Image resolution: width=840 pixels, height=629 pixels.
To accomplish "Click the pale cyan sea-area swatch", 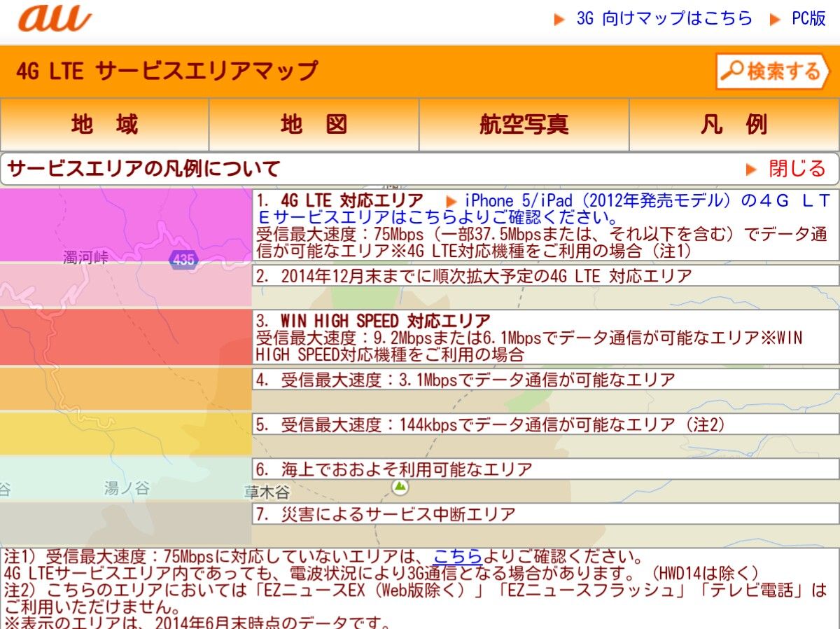I will (x=126, y=478).
